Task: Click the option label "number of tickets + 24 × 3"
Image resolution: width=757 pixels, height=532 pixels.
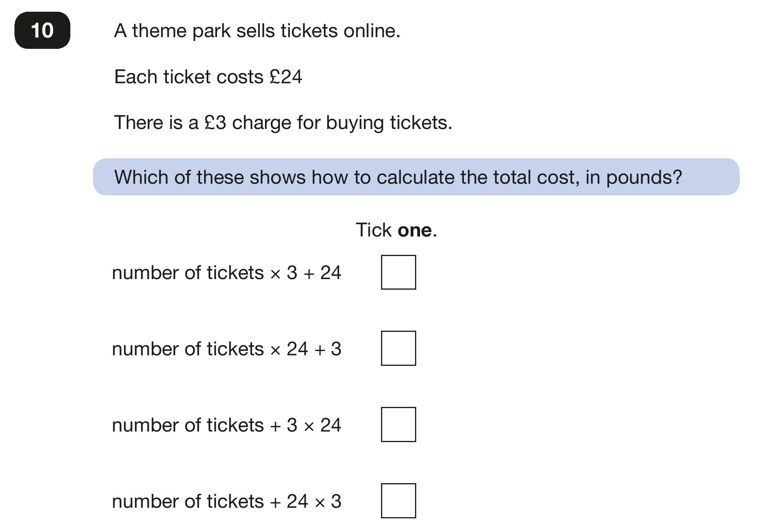Action: click(x=227, y=501)
